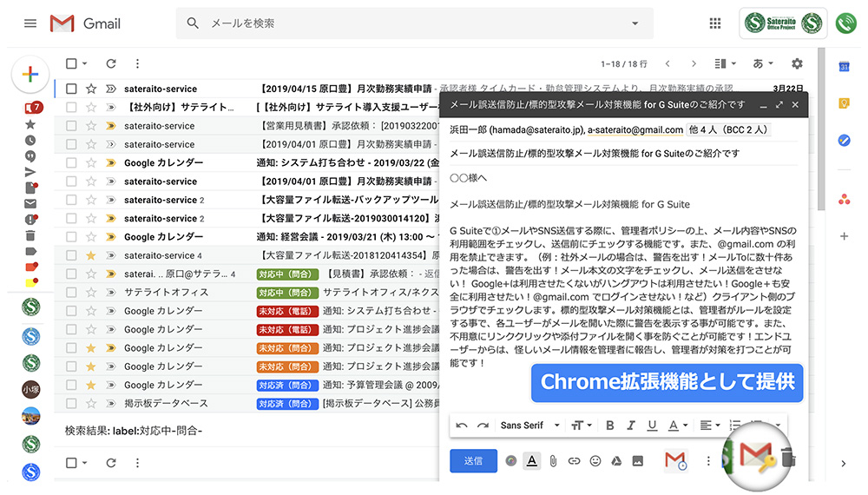Click recipient a-sateraito@gmail.com
The height and width of the screenshot is (495, 868).
(x=635, y=130)
